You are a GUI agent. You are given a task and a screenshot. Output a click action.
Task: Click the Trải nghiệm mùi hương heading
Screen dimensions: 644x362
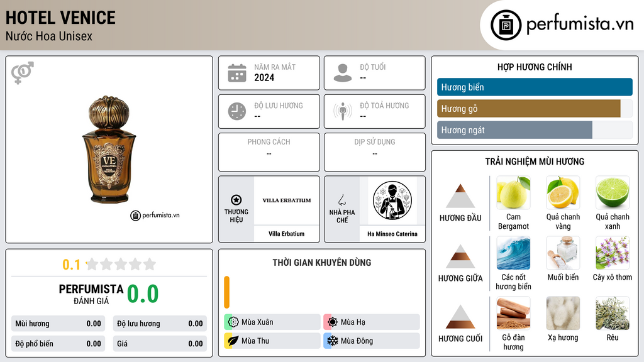(x=535, y=162)
